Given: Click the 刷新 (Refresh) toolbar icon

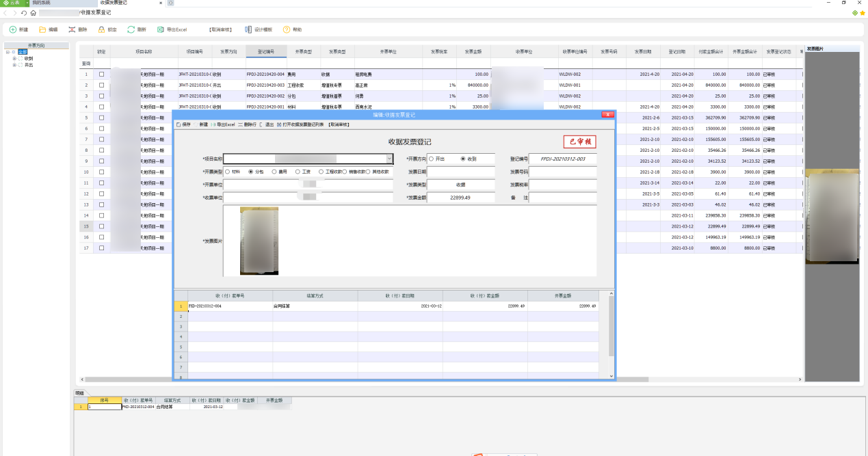Looking at the screenshot, I should tap(131, 29).
